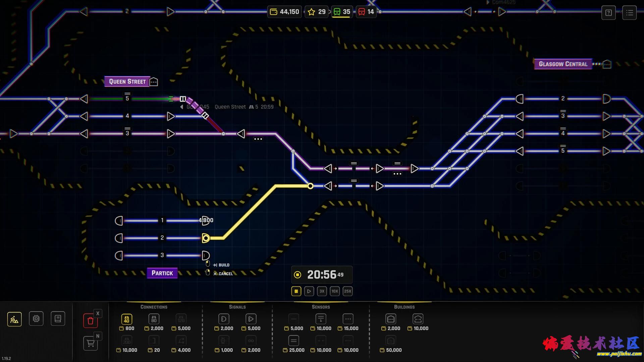
Task: Open the green trains counter tab 35
Action: coord(342,12)
